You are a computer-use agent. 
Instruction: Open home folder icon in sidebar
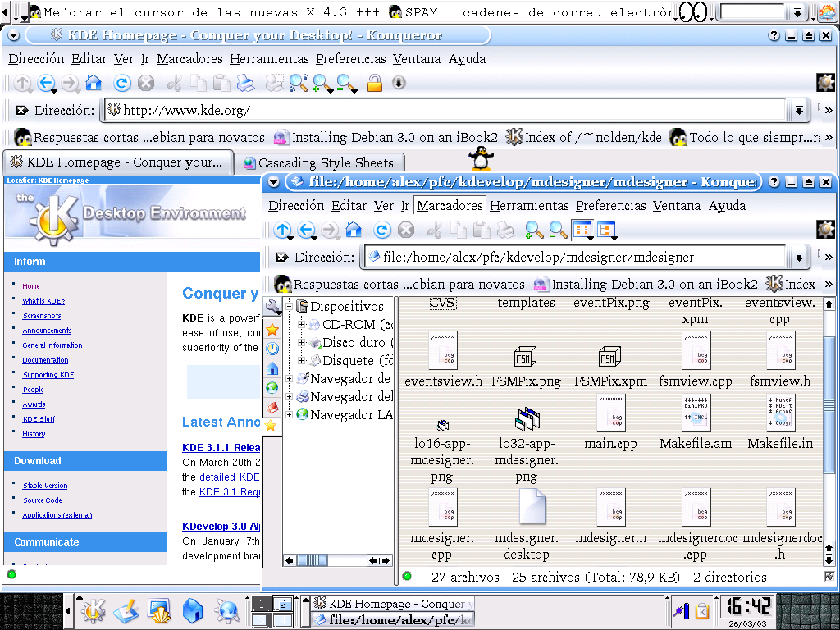[272, 368]
